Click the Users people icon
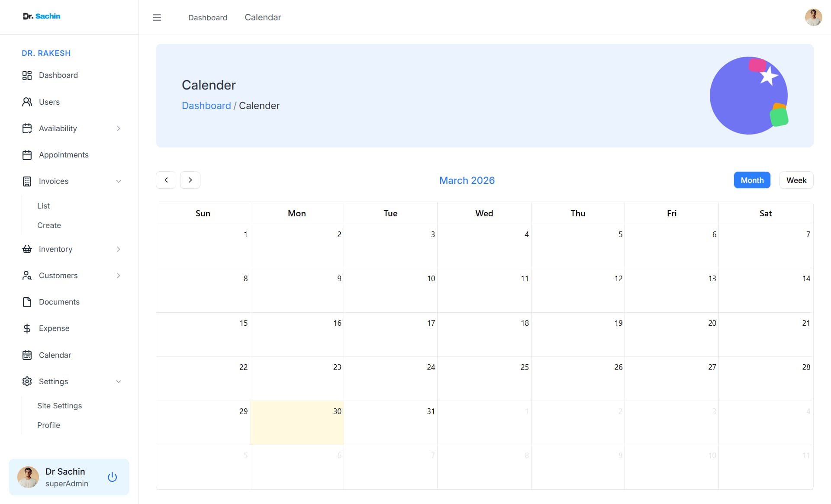831x504 pixels. [27, 102]
